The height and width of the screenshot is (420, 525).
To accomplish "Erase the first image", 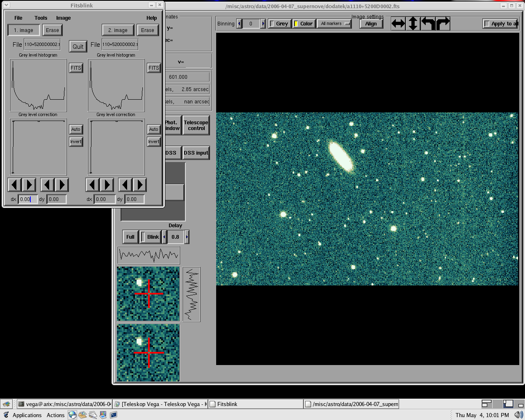I will point(52,30).
